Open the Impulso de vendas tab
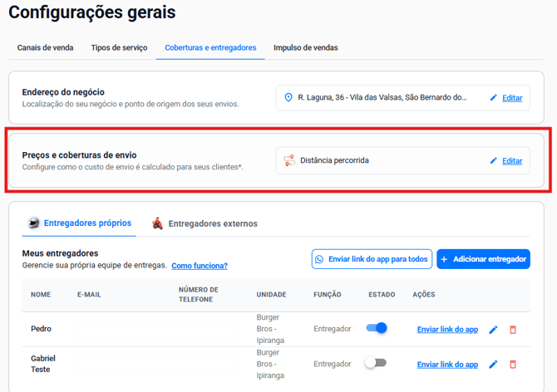557x392 pixels. coord(305,47)
